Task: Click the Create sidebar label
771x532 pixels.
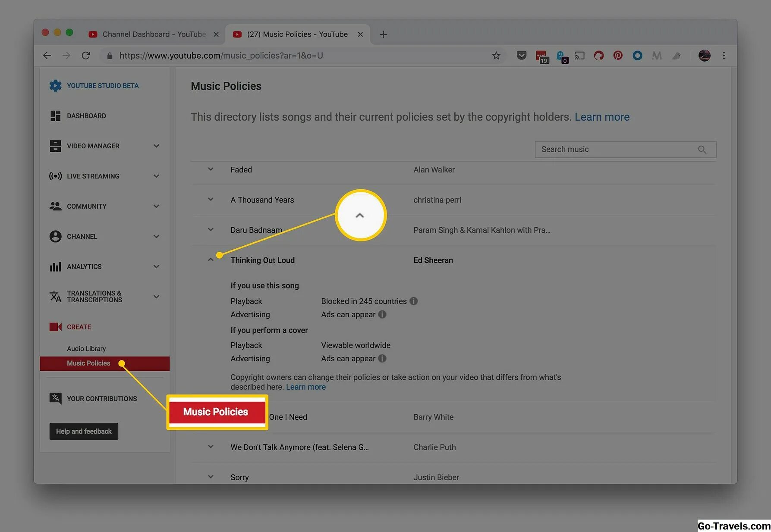Action: click(x=79, y=327)
